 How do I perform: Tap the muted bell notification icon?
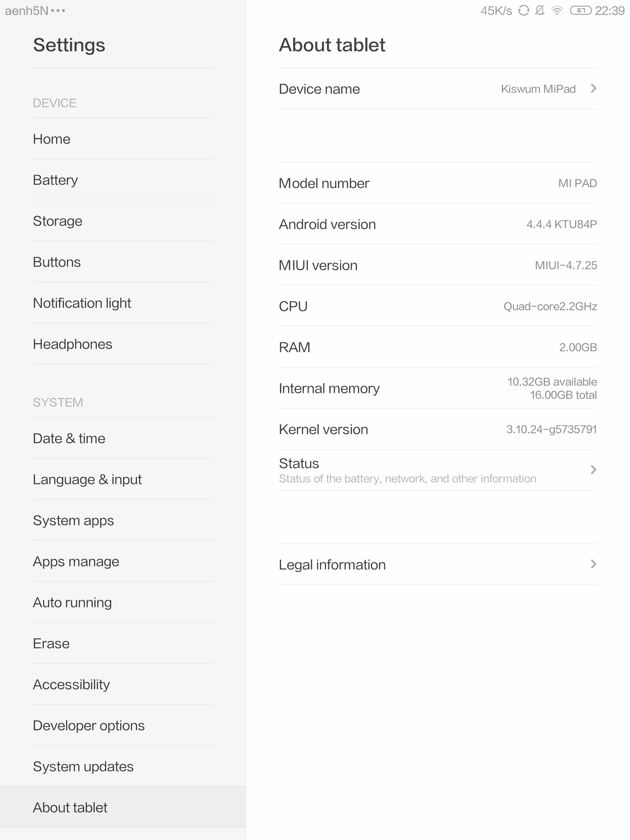tap(540, 10)
